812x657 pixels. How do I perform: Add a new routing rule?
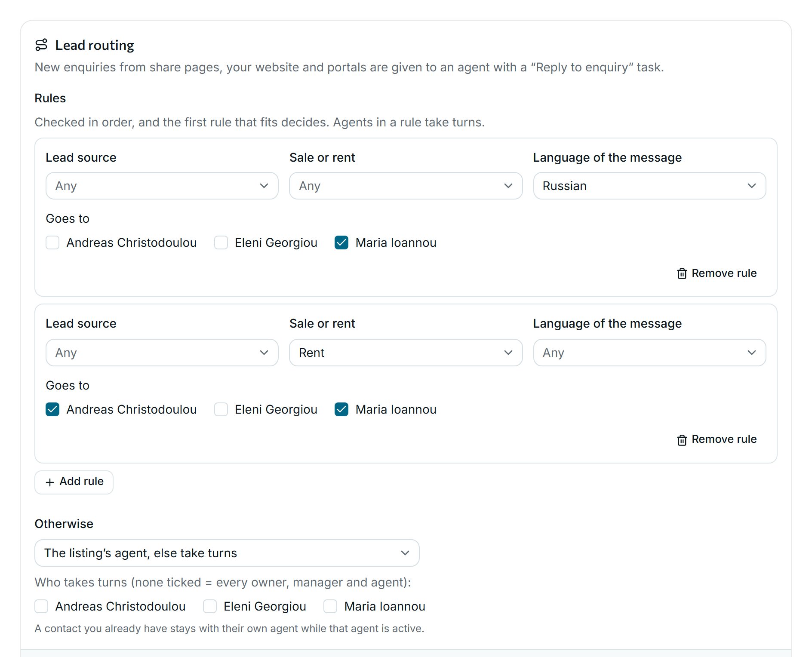point(74,482)
